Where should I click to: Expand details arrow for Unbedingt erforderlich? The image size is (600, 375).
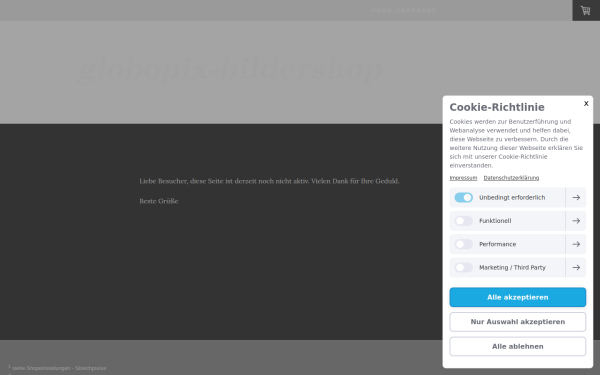coord(576,197)
